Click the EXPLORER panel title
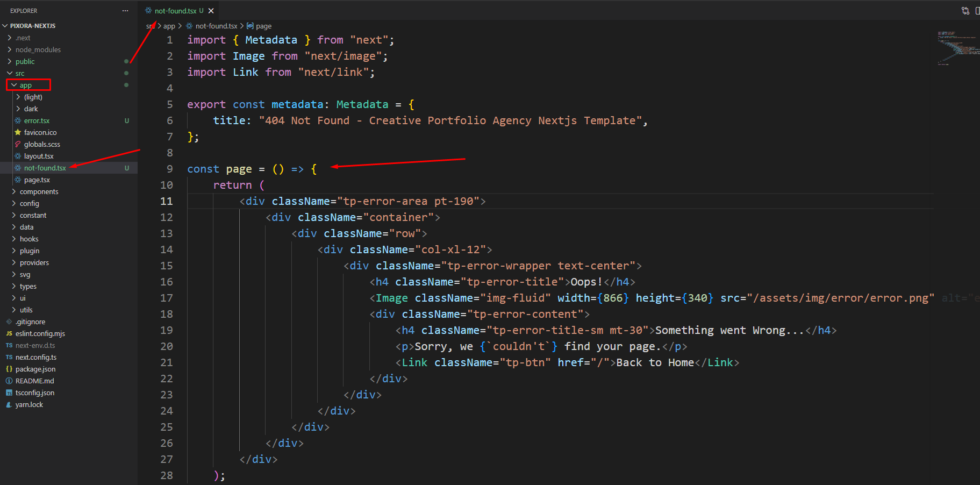The height and width of the screenshot is (485, 980). pyautogui.click(x=24, y=11)
